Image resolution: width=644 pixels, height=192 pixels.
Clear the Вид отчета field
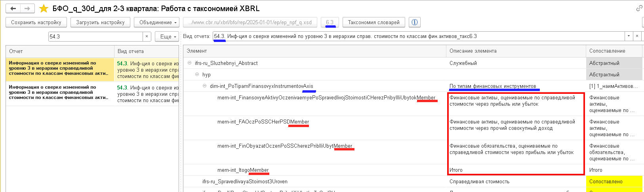(x=637, y=36)
